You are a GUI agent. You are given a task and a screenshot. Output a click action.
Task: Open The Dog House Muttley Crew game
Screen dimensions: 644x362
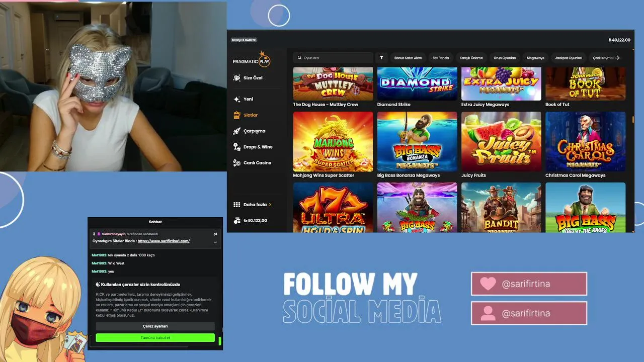[333, 84]
